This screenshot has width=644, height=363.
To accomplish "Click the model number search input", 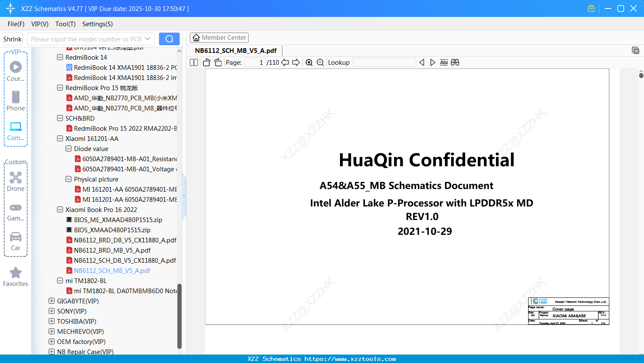I will (x=86, y=39).
